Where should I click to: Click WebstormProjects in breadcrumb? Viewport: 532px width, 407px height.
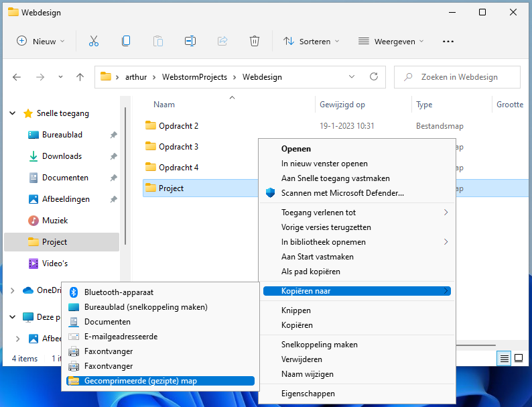194,77
